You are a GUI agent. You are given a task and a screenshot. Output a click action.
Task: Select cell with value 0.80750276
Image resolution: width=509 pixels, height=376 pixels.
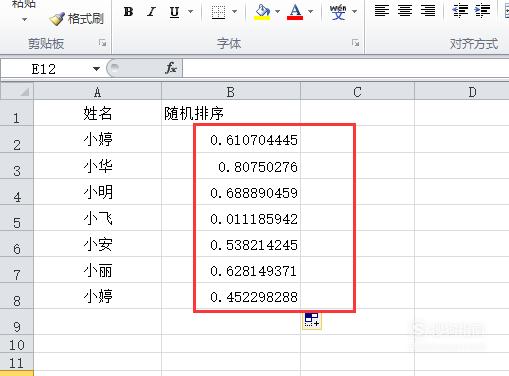231,166
